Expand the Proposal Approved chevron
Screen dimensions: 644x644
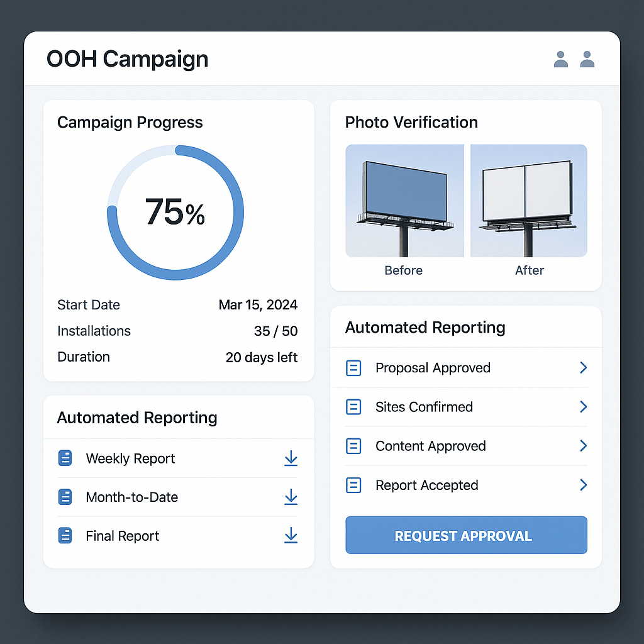click(583, 368)
